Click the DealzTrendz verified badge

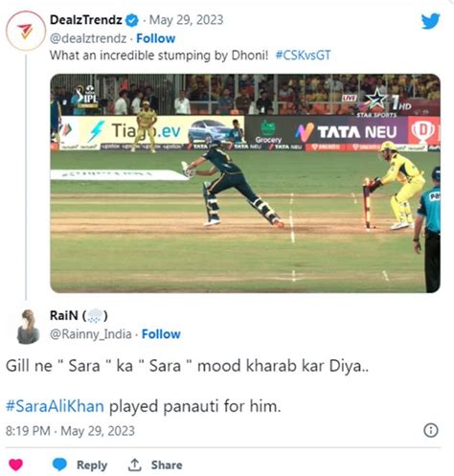(x=132, y=20)
